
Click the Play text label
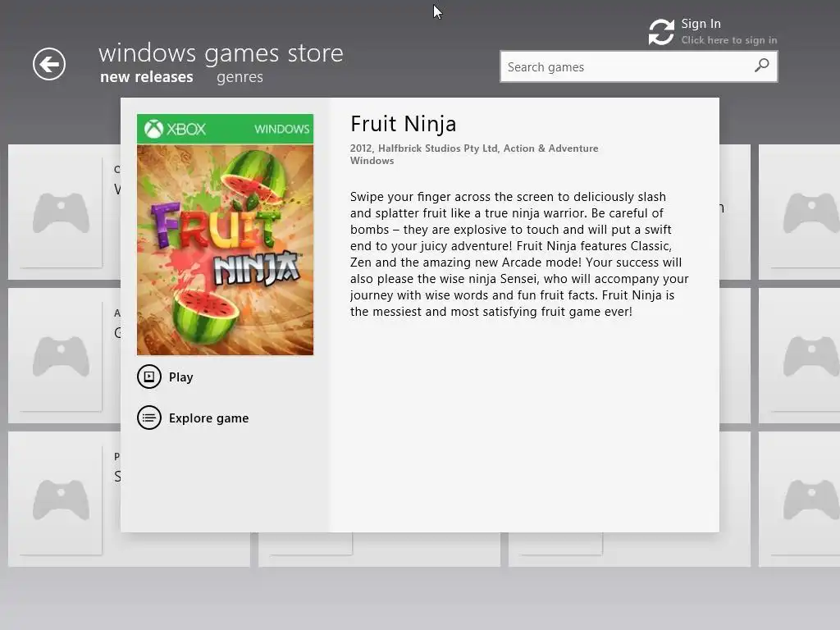click(x=181, y=377)
